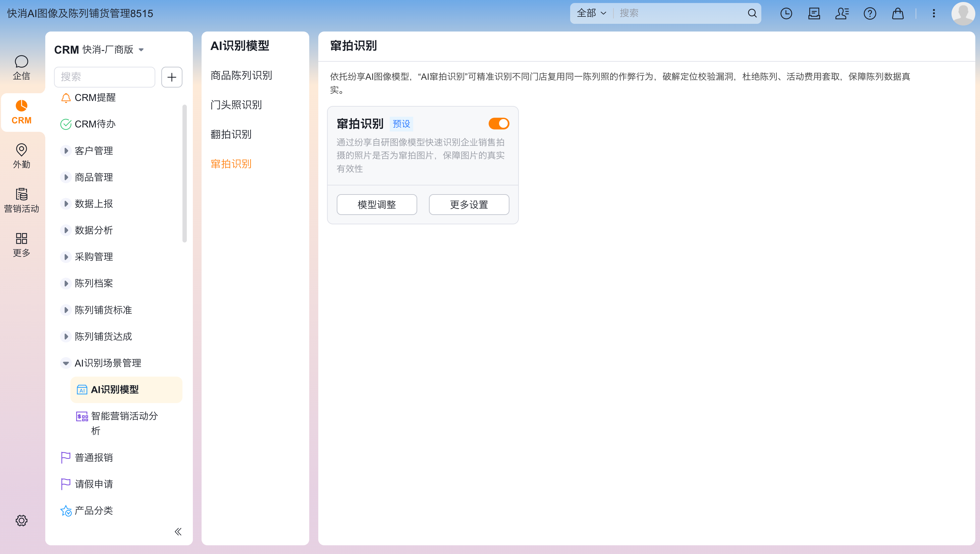
Task: Select 商品陈列识别 in model list
Action: 241,75
